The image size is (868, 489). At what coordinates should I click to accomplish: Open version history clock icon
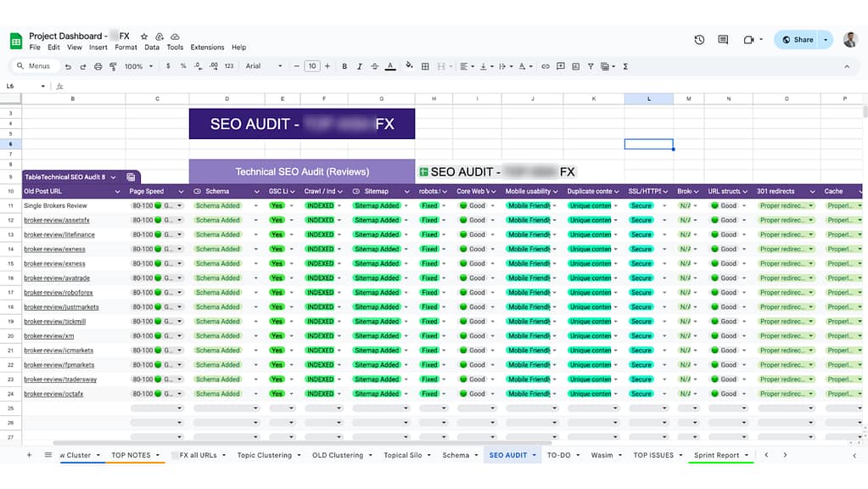tap(698, 39)
